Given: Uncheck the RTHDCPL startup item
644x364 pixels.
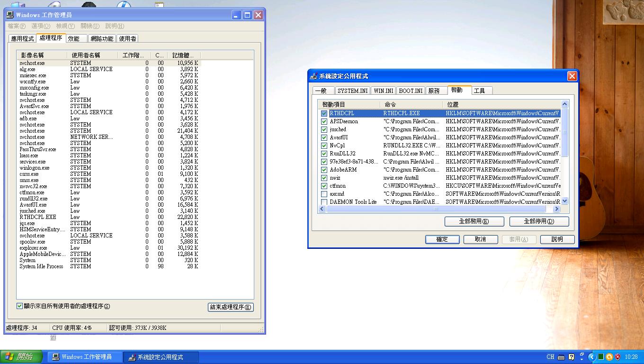Looking at the screenshot, I should coord(324,113).
